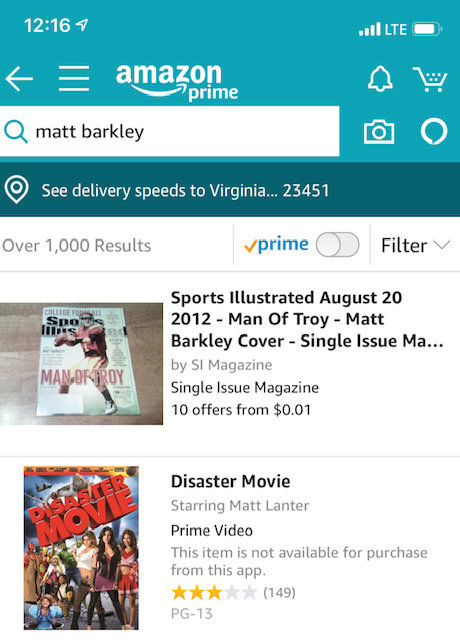Viewport: 460px width, 640px height.
Task: Tap the back arrow icon
Action: [x=19, y=78]
